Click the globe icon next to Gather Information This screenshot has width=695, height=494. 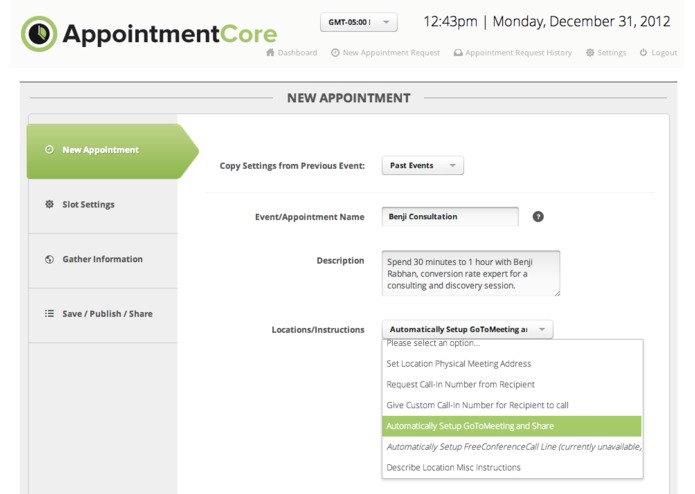coord(49,259)
